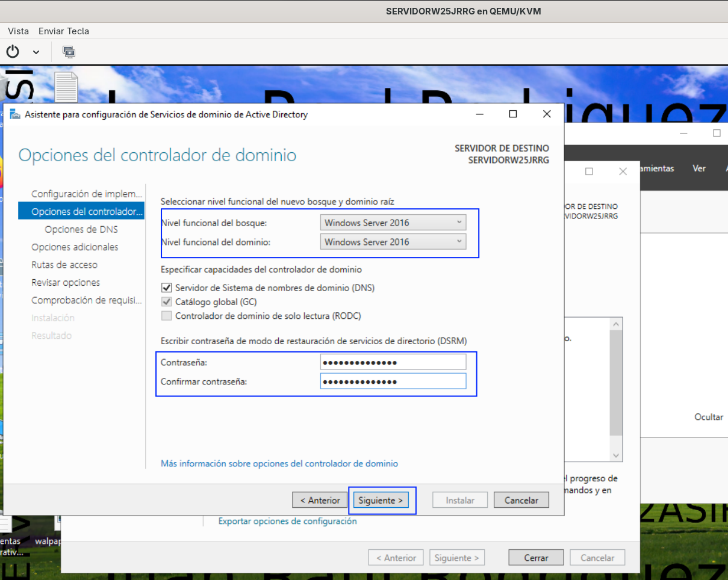Open the Enviar Tecla menu
Screen dimensions: 728x580
point(64,31)
